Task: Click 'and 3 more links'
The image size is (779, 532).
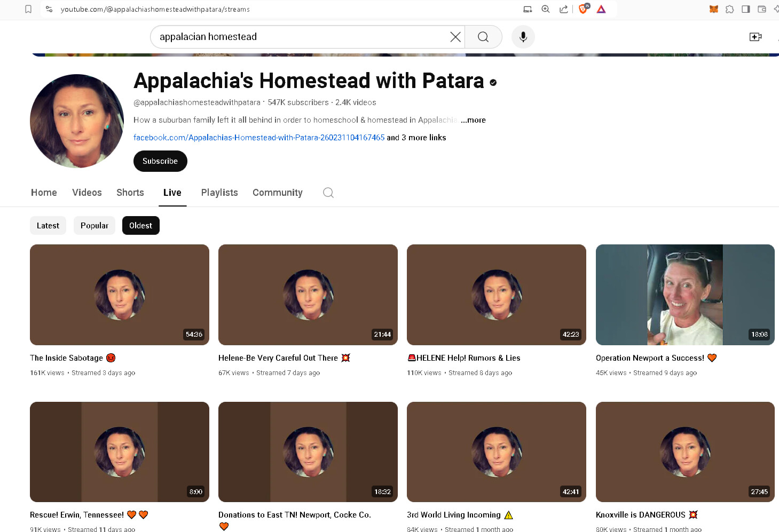Action: click(416, 138)
